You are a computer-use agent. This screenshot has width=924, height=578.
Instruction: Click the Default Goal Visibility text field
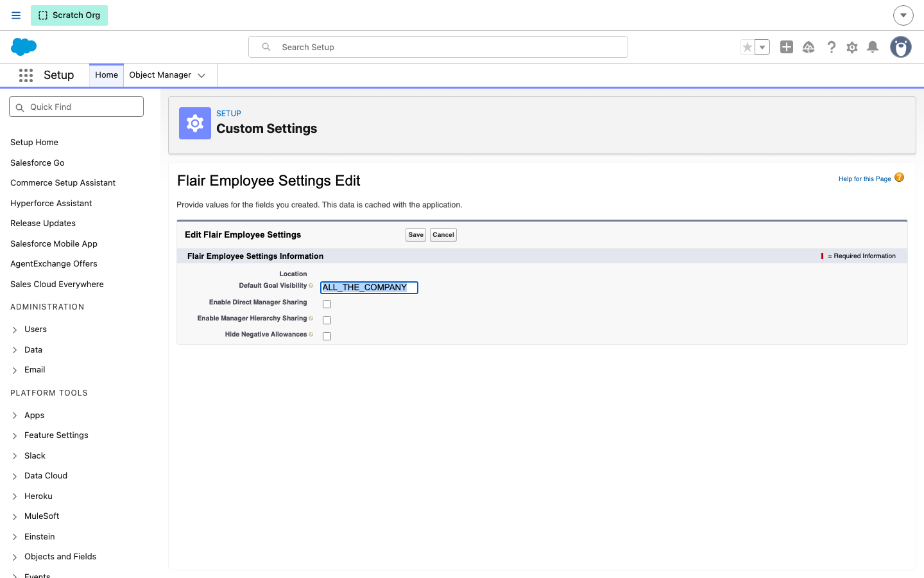(x=369, y=288)
